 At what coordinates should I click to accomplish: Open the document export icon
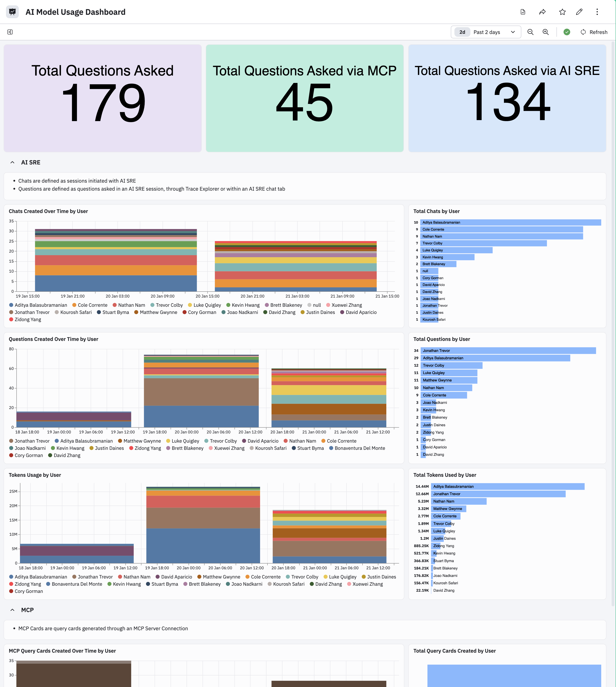tap(523, 12)
